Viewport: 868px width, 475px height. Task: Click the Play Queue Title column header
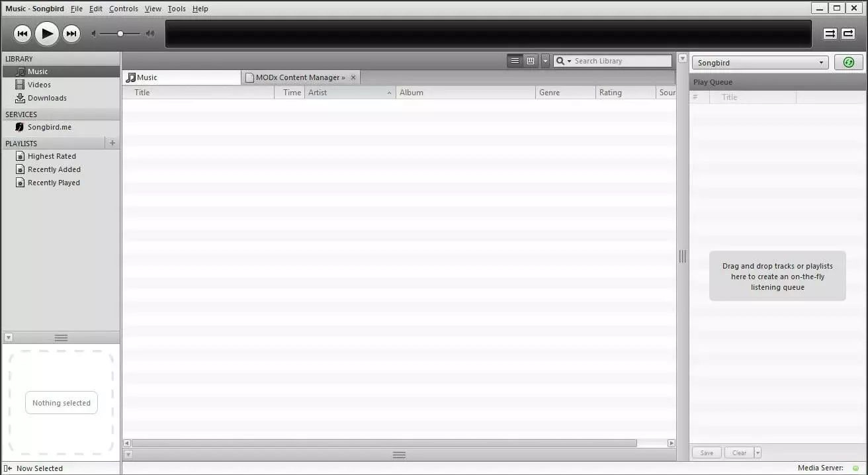pos(753,97)
